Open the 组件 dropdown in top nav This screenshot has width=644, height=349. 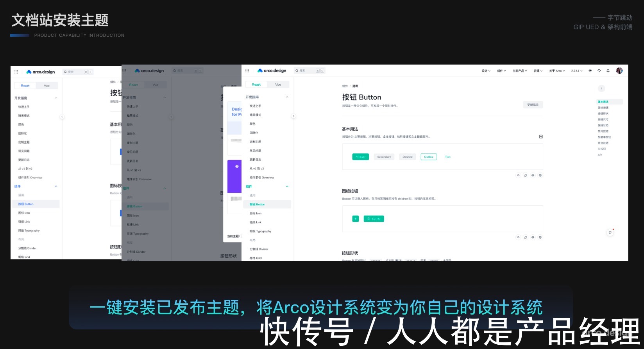[x=501, y=71]
